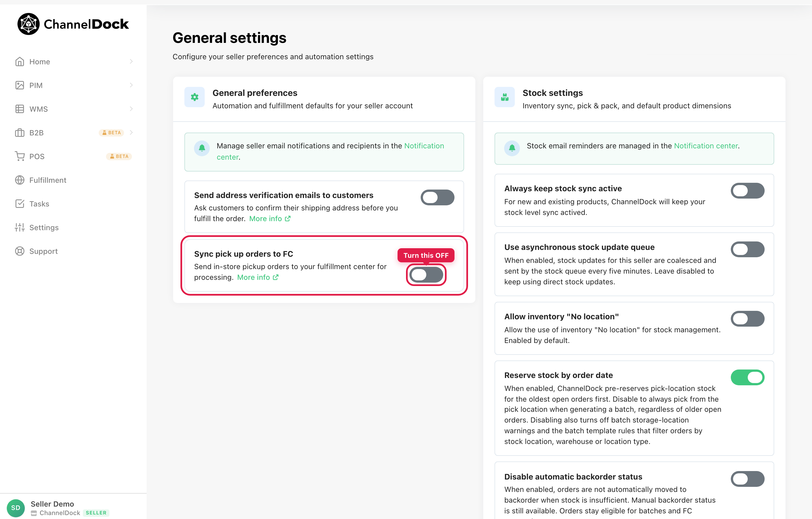Expand the B2B section chevron
Image resolution: width=812 pixels, height=519 pixels.
[131, 132]
